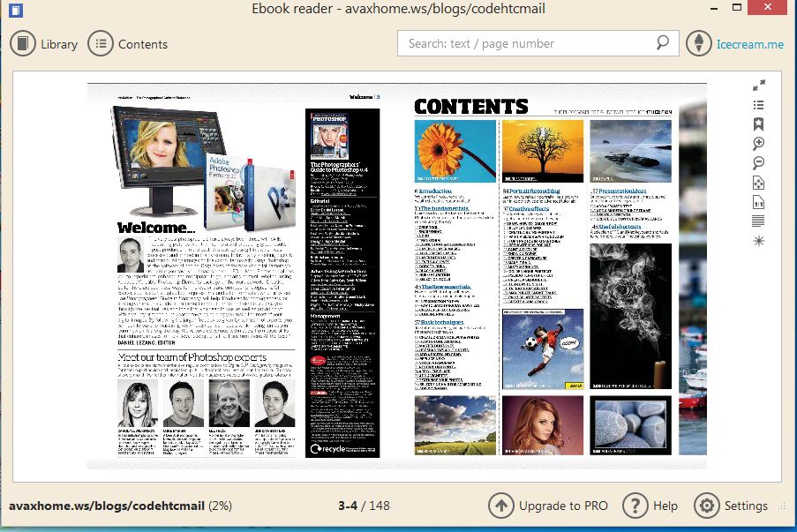Set actual size with 1:1 page icon

758,202
